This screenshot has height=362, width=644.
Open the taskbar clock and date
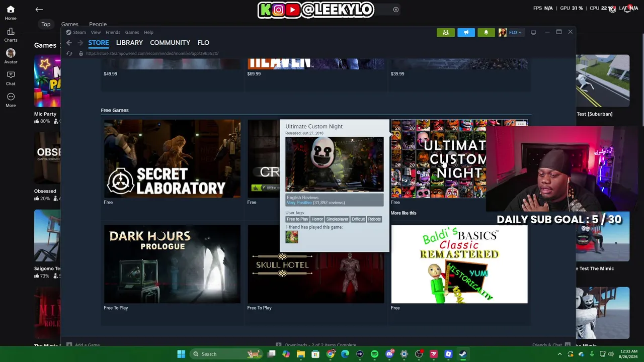coord(628,354)
